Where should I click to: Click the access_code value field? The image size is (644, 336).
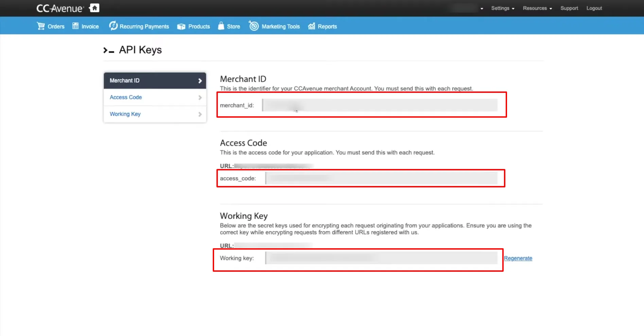click(381, 178)
